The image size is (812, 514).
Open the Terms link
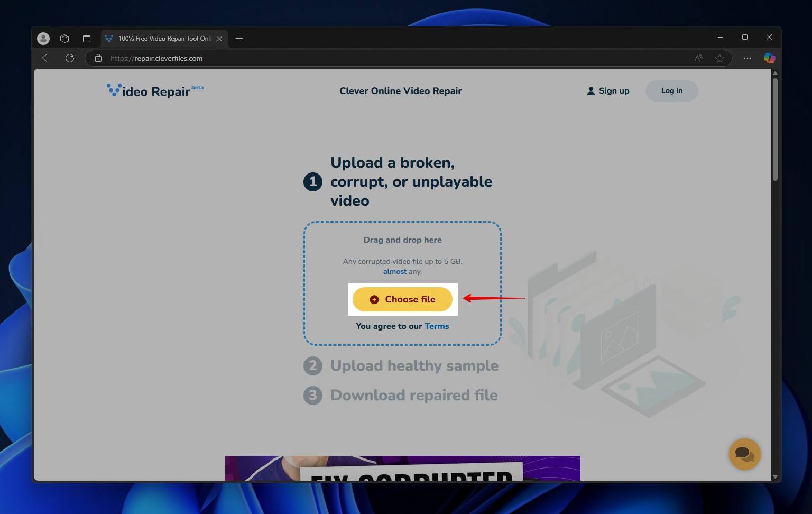[437, 326]
